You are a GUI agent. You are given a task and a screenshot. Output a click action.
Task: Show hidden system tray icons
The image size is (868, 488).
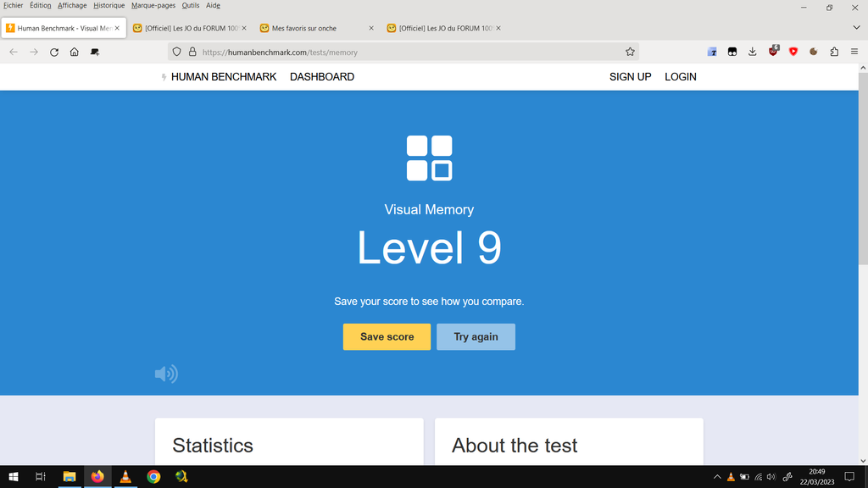[x=717, y=477]
